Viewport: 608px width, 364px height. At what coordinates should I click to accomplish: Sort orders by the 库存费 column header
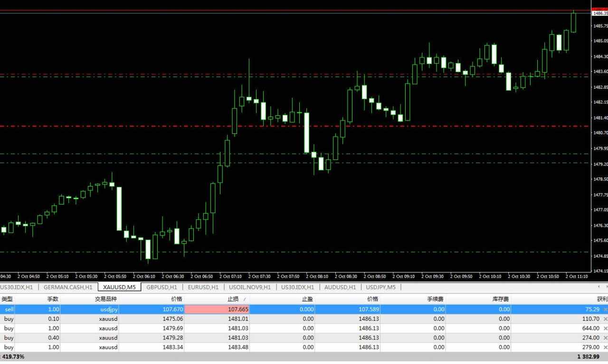click(x=501, y=299)
